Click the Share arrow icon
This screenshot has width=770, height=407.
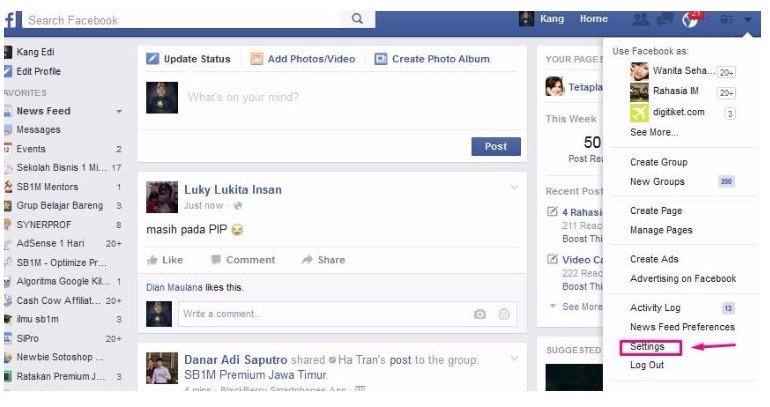click(307, 259)
